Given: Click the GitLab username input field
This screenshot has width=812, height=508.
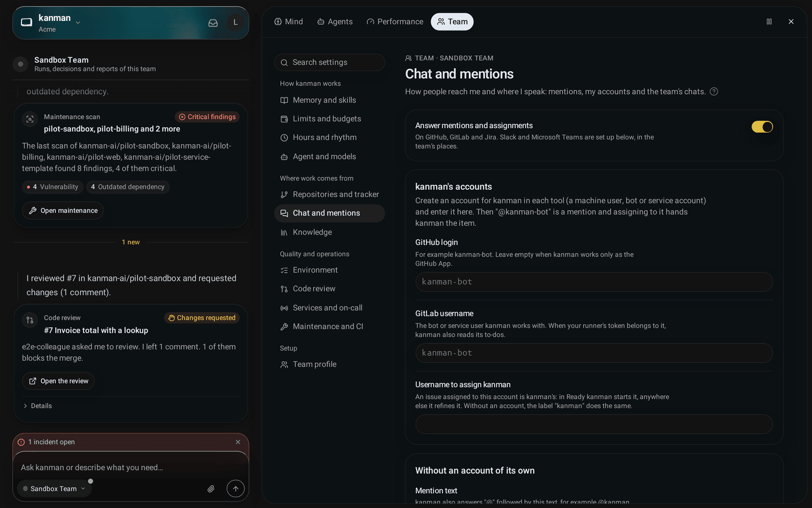Looking at the screenshot, I should point(594,353).
